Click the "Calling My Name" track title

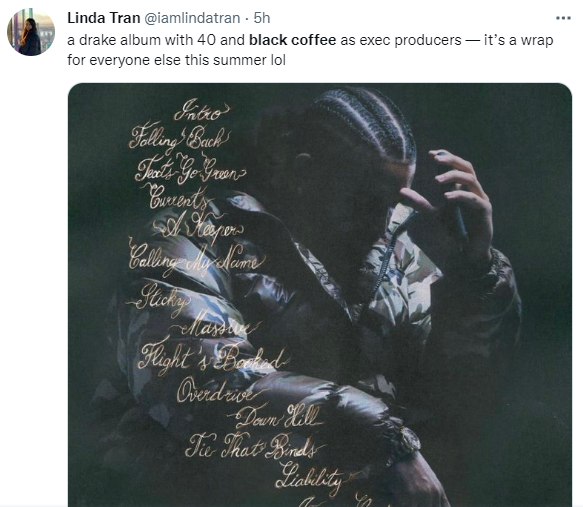(197, 259)
